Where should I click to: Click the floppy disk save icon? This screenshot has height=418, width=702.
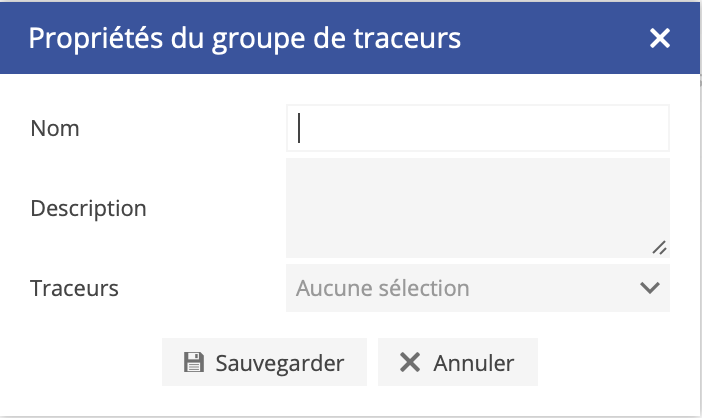coord(194,363)
